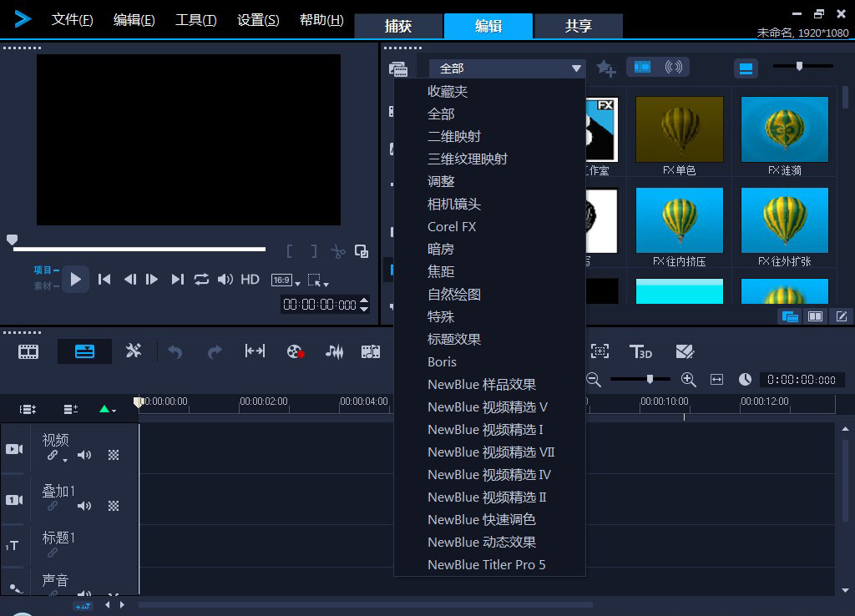This screenshot has width=855, height=616.
Task: Switch to timeline view icon
Action: (x=84, y=351)
